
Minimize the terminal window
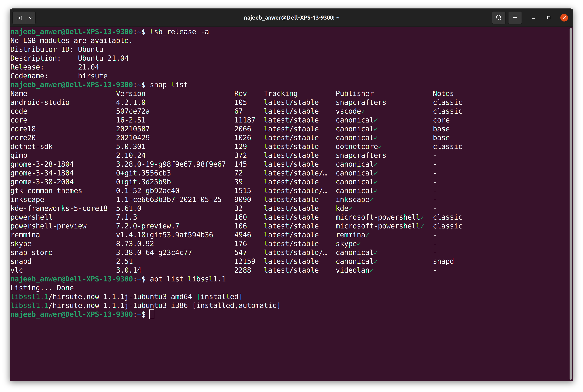pos(533,18)
